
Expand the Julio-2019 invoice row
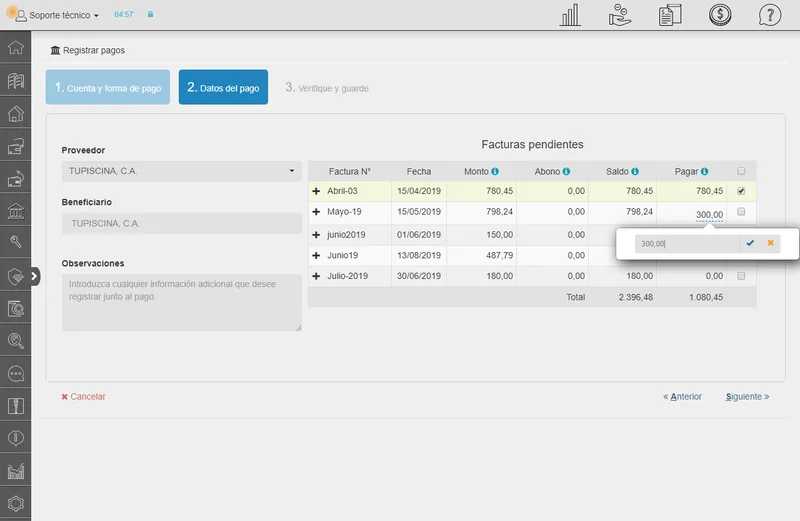[x=316, y=276]
